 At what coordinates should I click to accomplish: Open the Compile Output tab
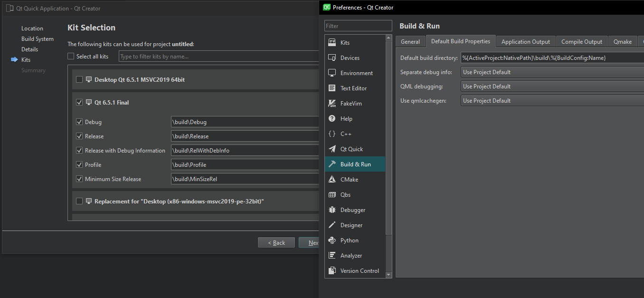coord(582,42)
